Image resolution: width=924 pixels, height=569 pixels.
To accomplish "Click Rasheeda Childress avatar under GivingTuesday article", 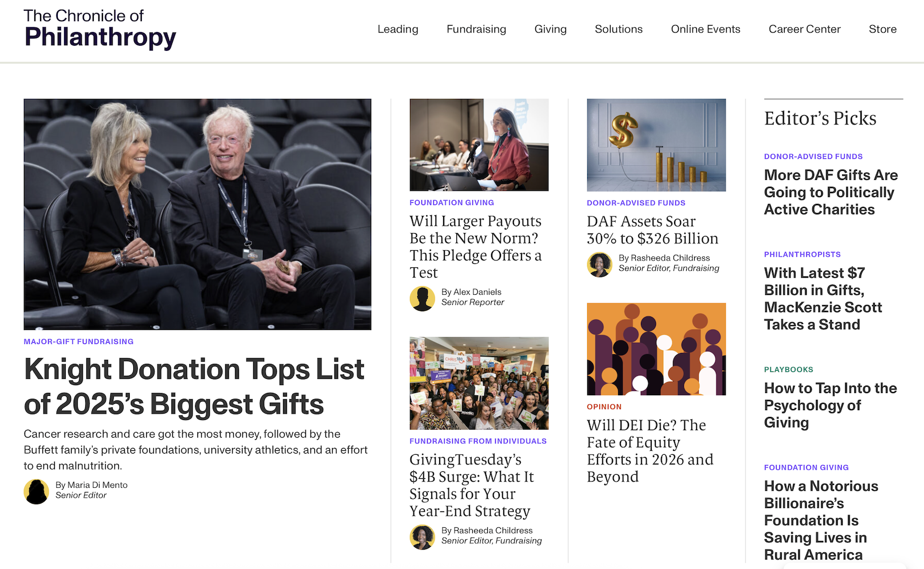I will coord(423,537).
